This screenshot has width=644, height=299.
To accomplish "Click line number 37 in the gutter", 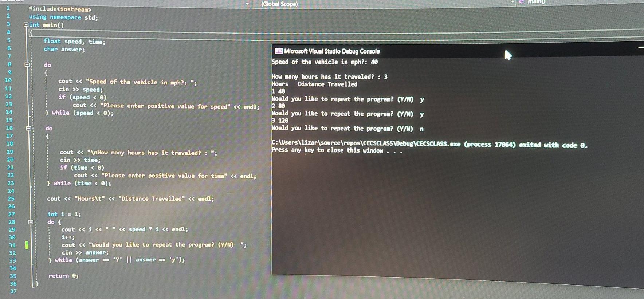I will coord(13,291).
